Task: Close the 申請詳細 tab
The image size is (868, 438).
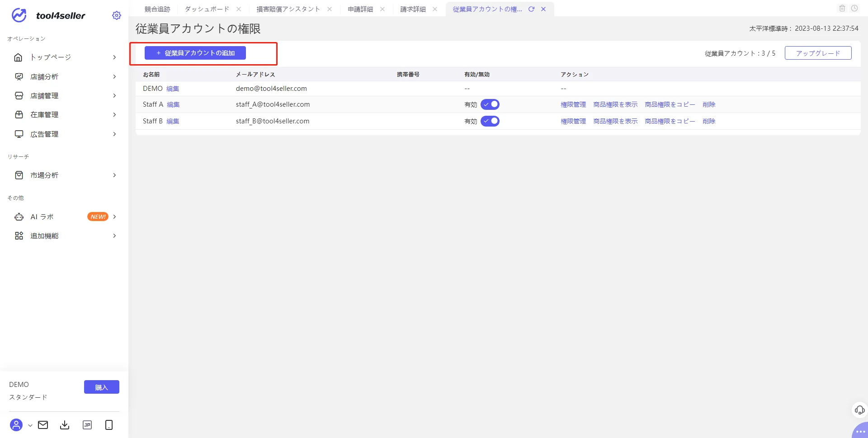Action: tap(382, 9)
